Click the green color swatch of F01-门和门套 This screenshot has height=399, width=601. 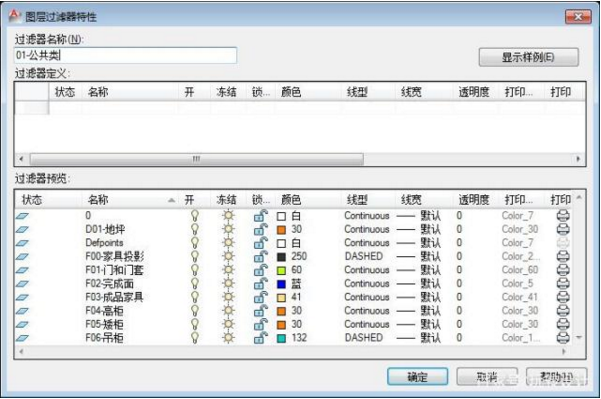281,271
